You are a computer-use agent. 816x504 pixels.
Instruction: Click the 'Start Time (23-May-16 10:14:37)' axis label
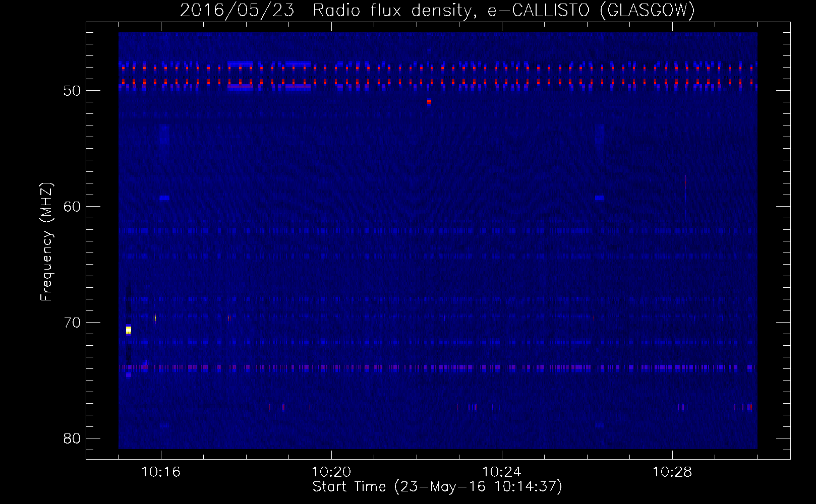click(437, 487)
